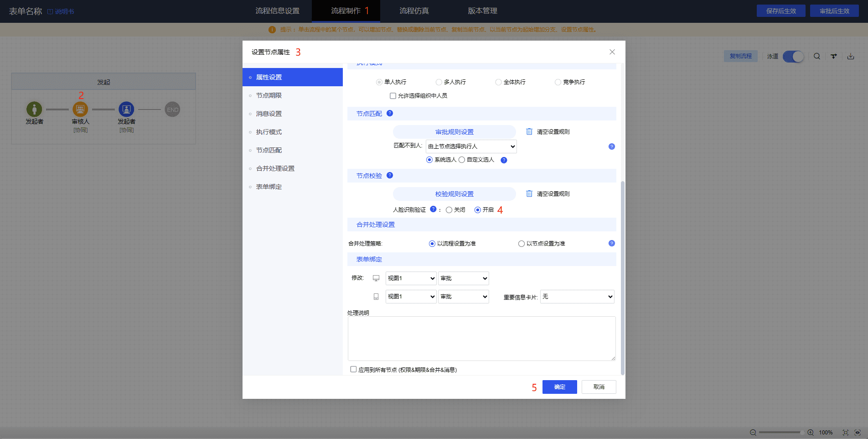Click the auto-layout icon next to search

coord(834,56)
